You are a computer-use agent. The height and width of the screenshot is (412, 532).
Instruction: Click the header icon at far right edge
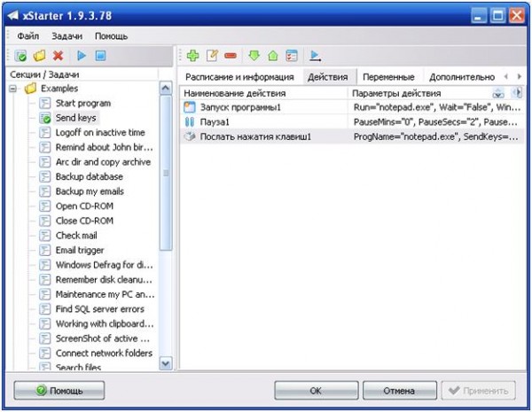click(x=517, y=92)
